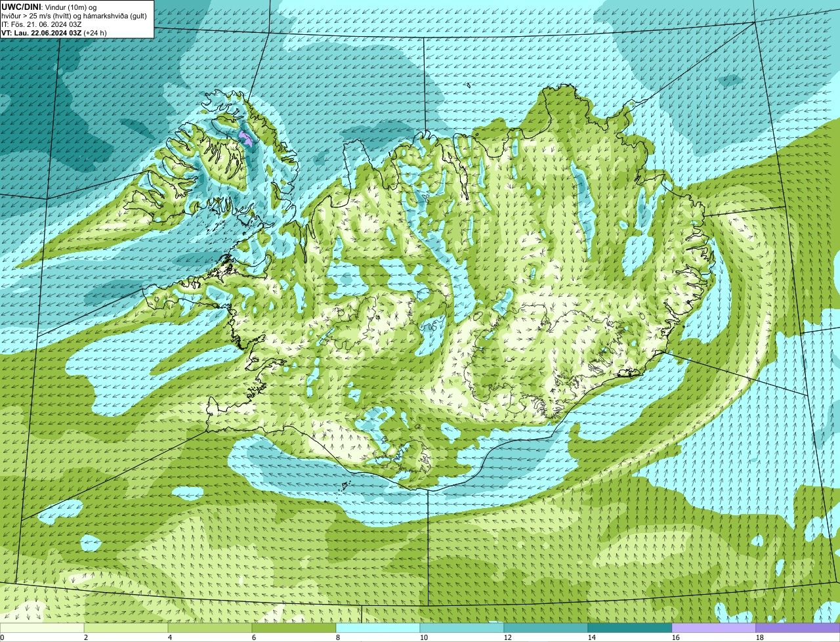The height and width of the screenshot is (642, 840).
Task: Click the "UWC/DINI: Vindur (10m) og" title line
Action: [49, 7]
